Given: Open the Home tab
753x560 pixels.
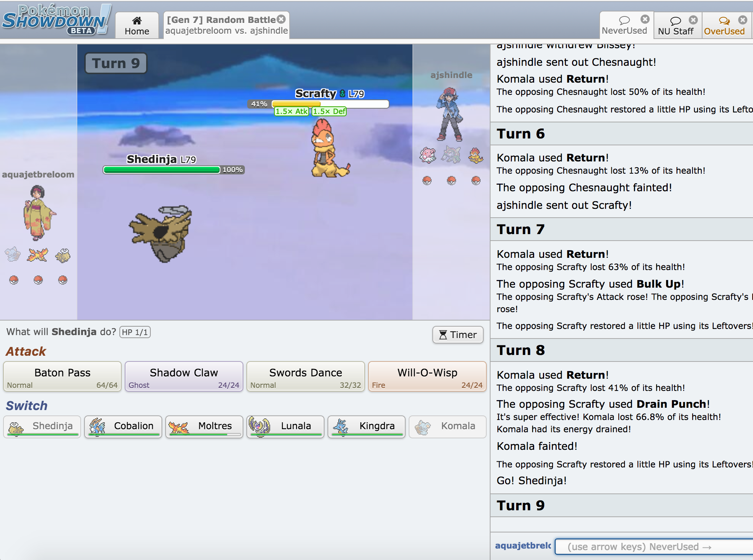Looking at the screenshot, I should [x=137, y=26].
